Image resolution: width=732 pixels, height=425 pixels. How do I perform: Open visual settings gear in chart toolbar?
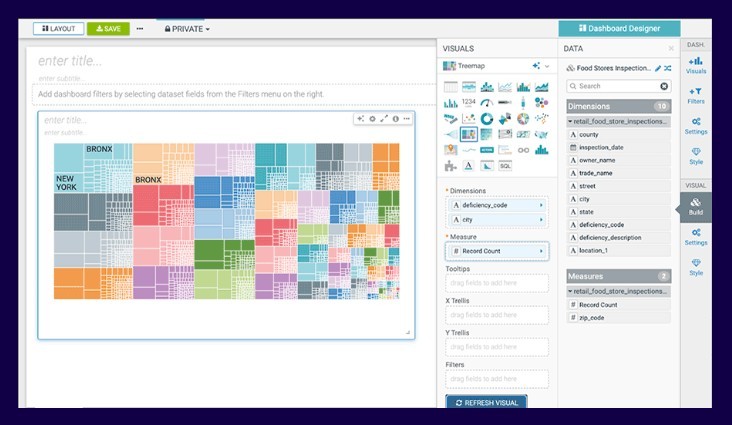coord(372,119)
